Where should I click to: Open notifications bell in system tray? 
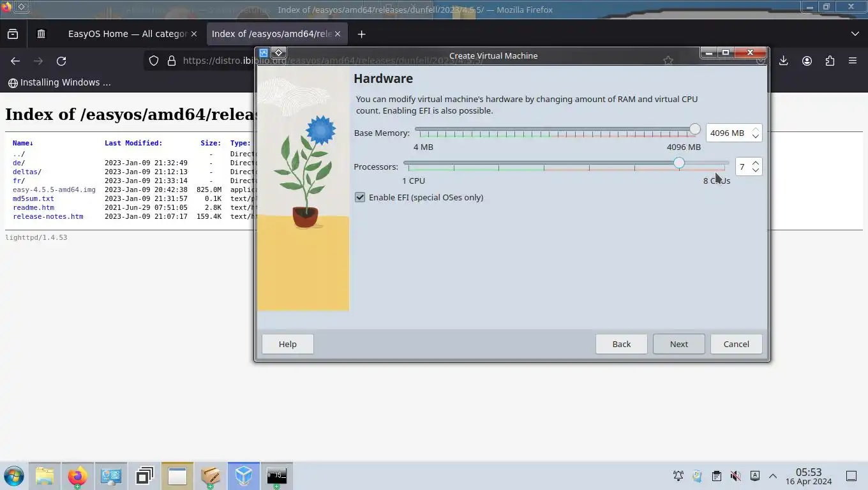click(678, 476)
